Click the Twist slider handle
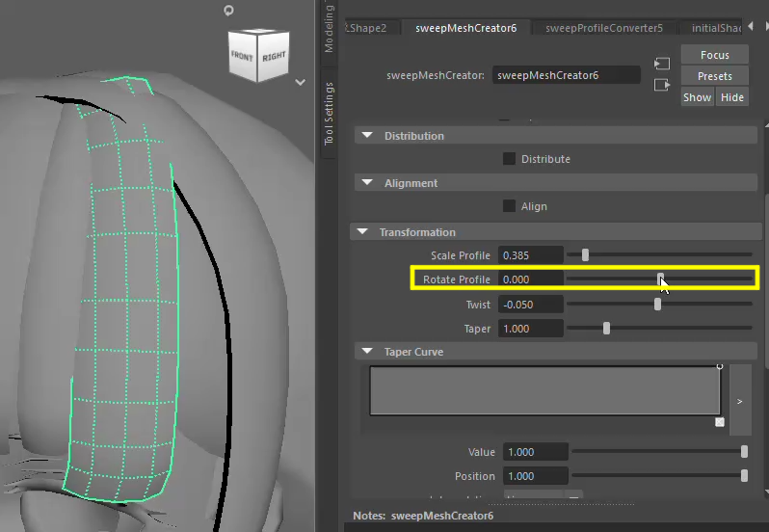The width and height of the screenshot is (769, 532). (x=657, y=305)
